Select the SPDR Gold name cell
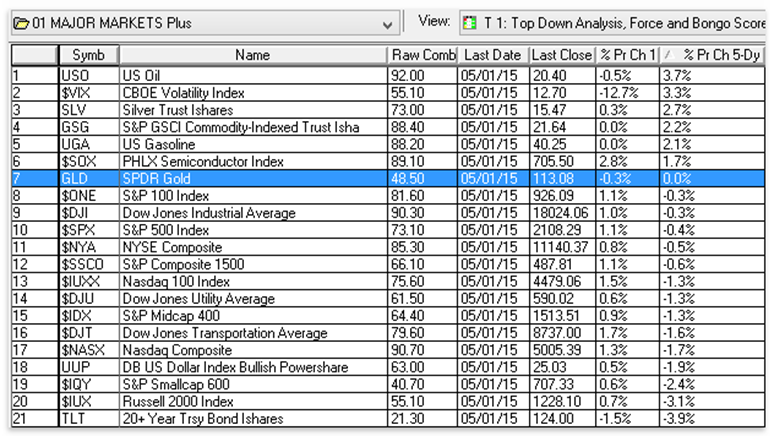 253,179
